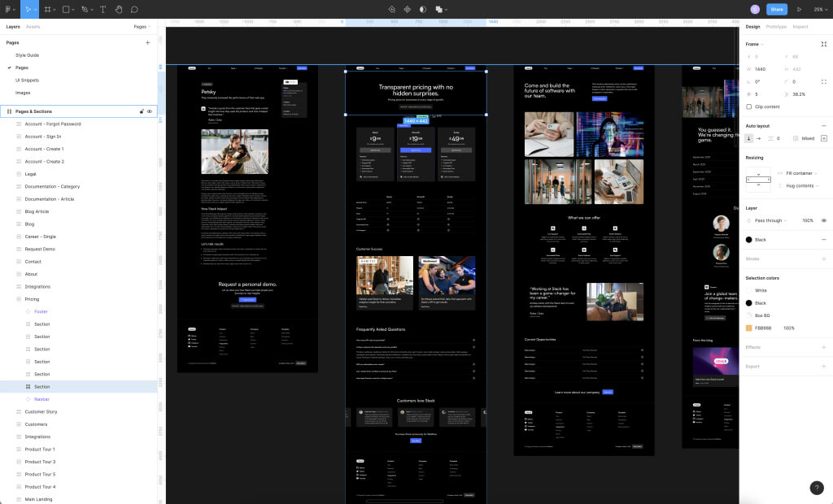833x504 pixels.
Task: Click the layer opacity field 100%
Action: [808, 220]
